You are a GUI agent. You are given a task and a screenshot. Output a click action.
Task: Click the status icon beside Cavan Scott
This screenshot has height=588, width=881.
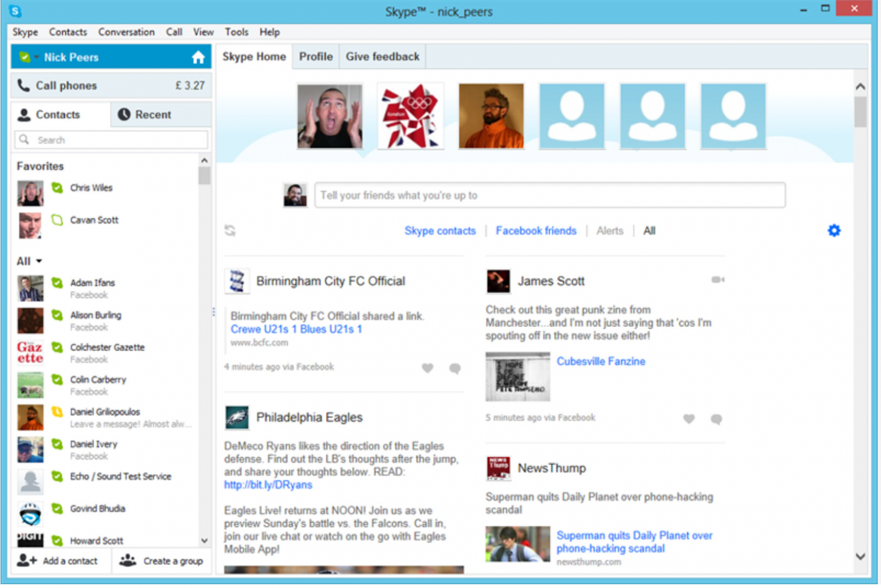(x=57, y=220)
